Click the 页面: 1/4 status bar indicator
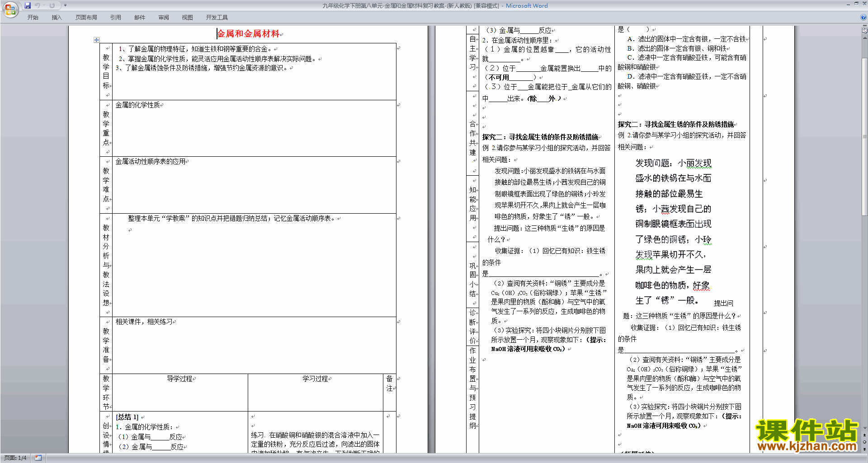Screen dimensions: 868x463 pos(15,458)
